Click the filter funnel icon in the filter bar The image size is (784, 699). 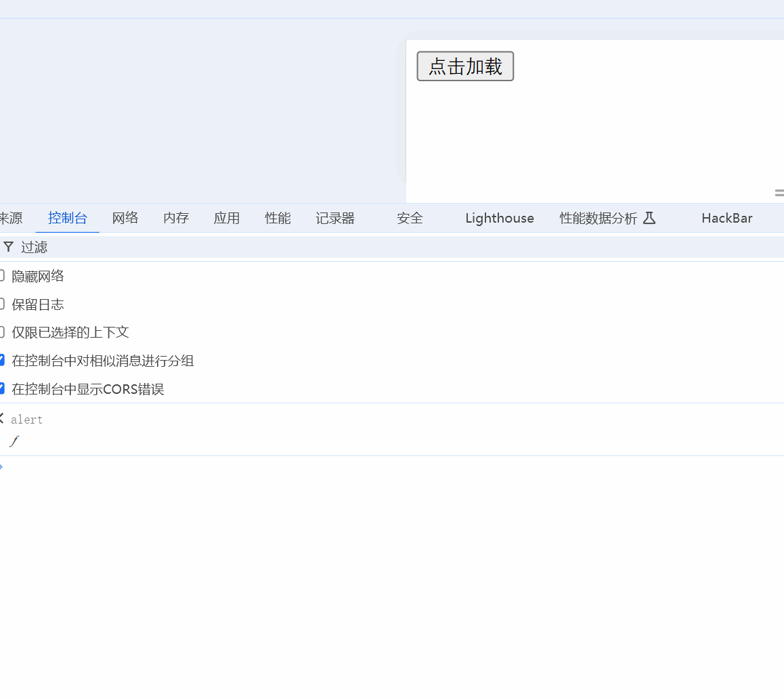7,247
